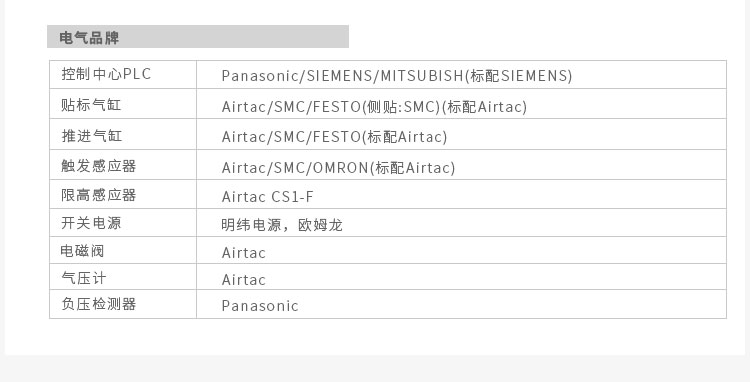The image size is (750, 382).
Task: Click the Panasonic value for 负压检测器
Action: [260, 306]
